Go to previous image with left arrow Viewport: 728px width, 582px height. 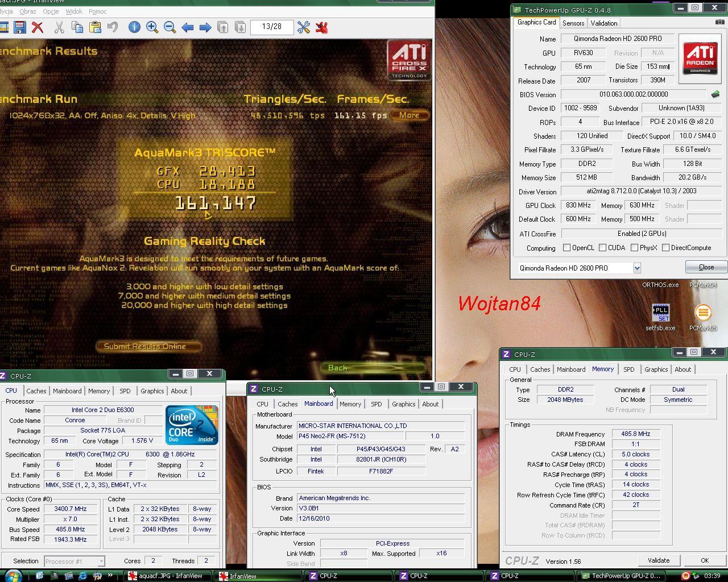coord(188,27)
